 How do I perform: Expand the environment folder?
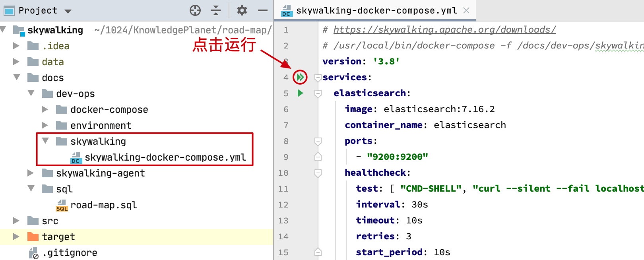tap(45, 125)
